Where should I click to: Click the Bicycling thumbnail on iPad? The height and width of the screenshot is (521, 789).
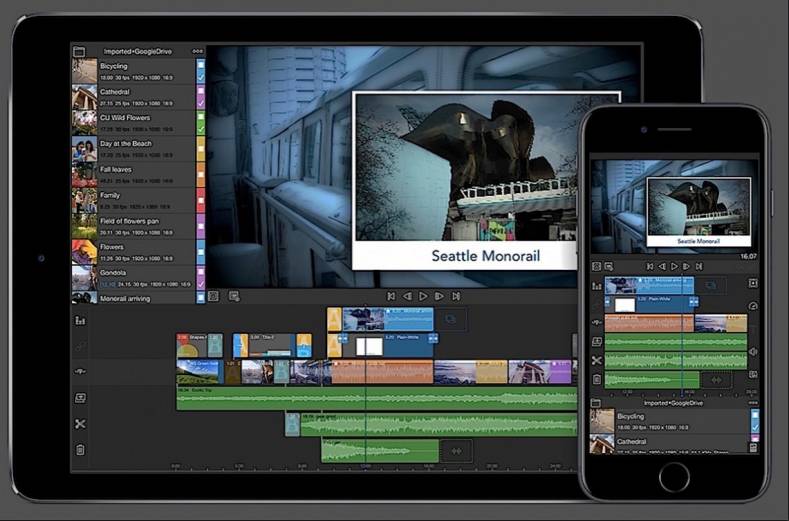pos(85,71)
